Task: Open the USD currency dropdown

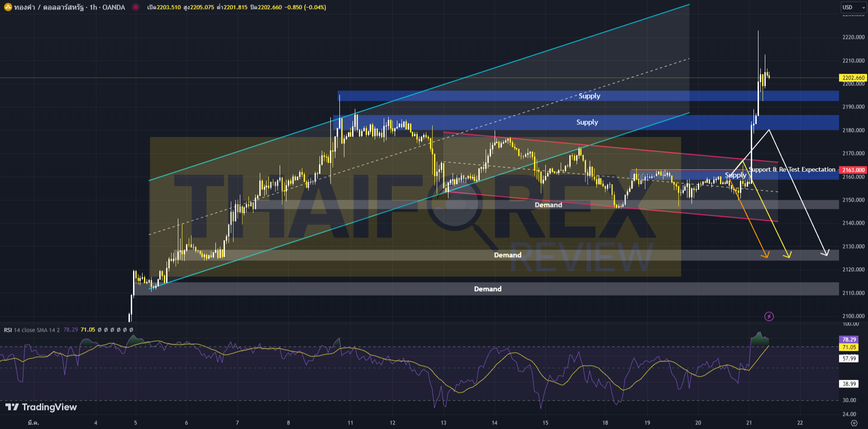Action: click(854, 7)
